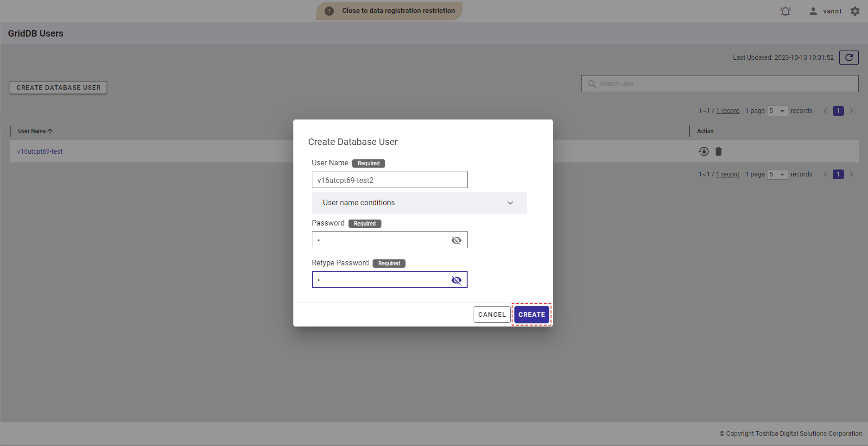Screen dimensions: 868x446
Task: Click the delete trash icon for v16utcpt69-test
Action: tap(718, 151)
